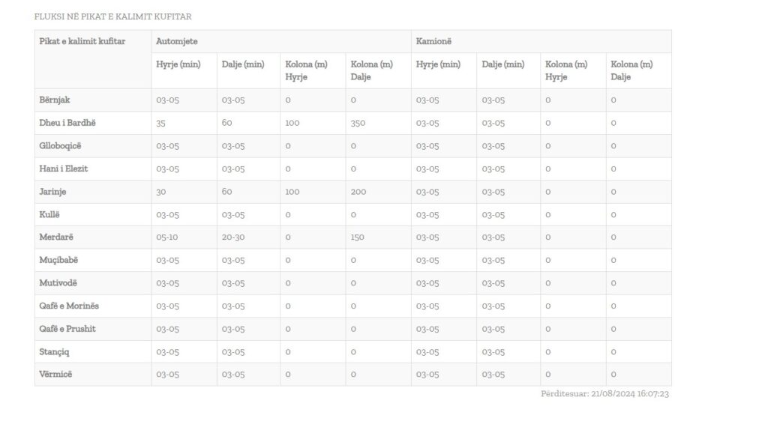The width and height of the screenshot is (763, 422).
Task: Click the 20-30 exit time for Merdarë
Action: coord(233,237)
